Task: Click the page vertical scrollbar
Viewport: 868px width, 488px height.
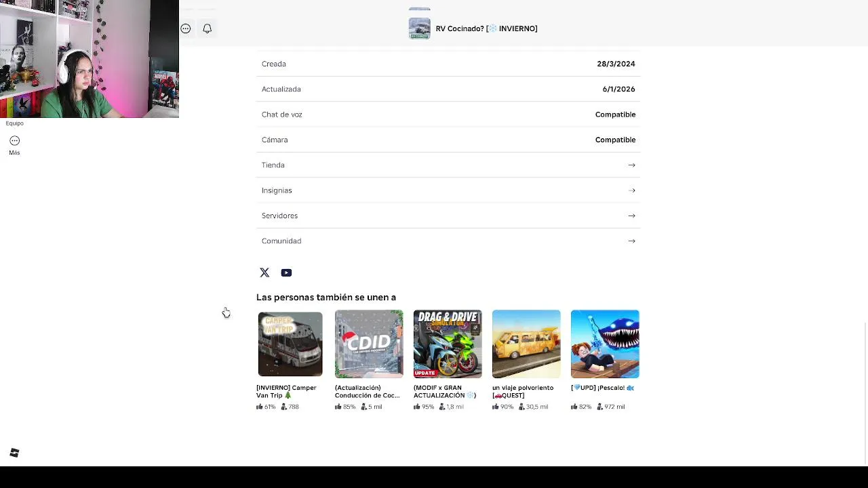Action: point(865,392)
